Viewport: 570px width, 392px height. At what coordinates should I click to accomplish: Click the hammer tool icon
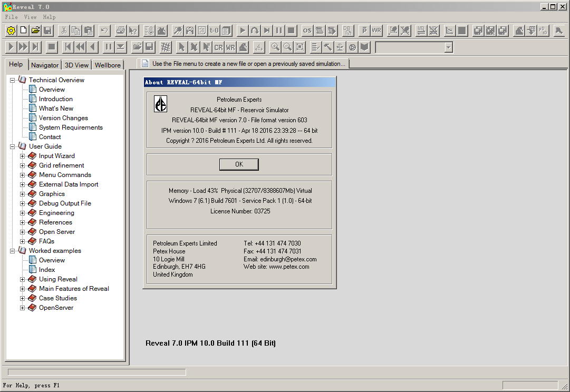click(x=328, y=47)
